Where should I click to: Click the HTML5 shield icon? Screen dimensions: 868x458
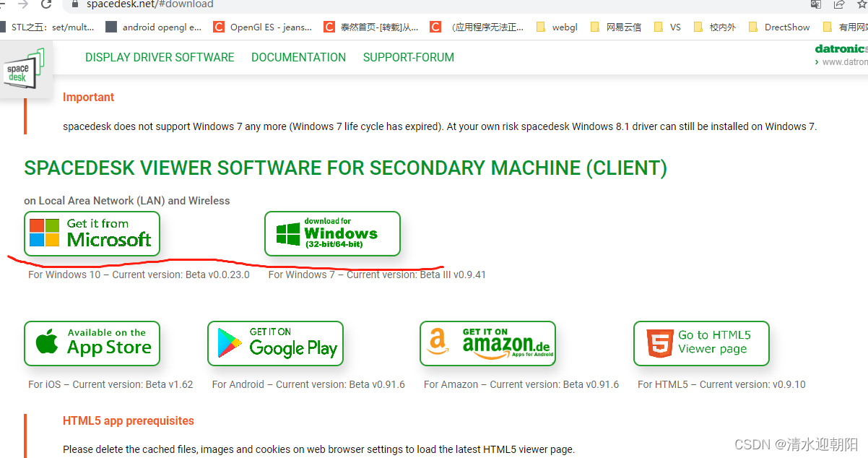pos(661,343)
